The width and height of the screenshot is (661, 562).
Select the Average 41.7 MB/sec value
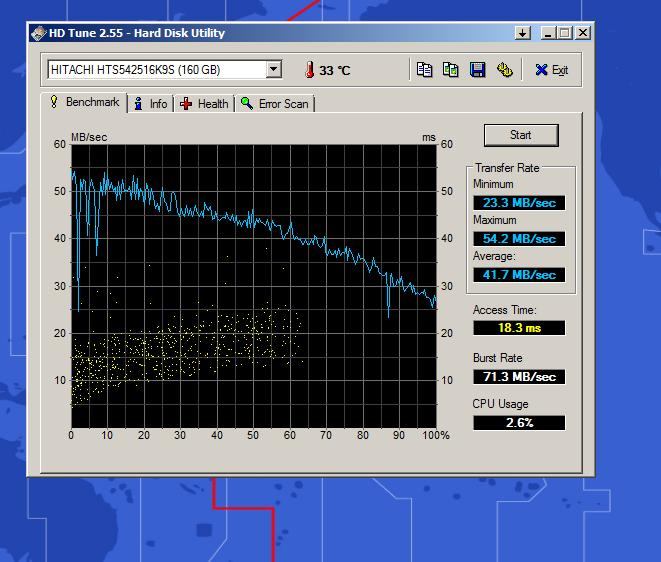tap(519, 275)
